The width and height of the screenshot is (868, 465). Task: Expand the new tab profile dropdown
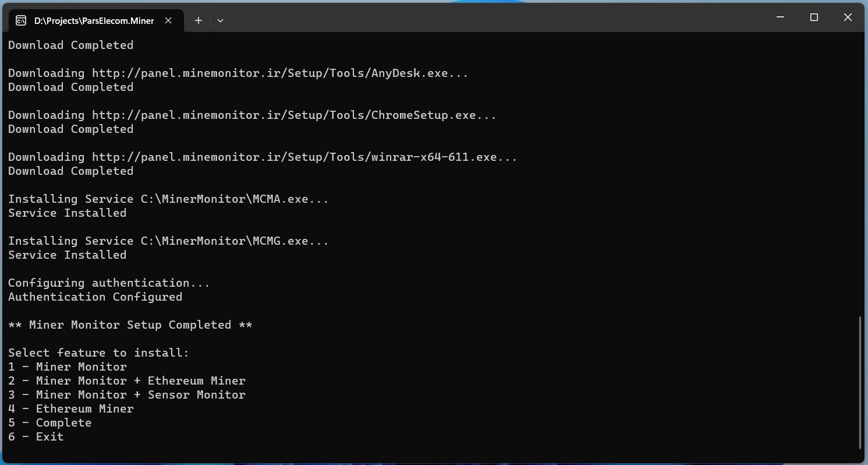[220, 20]
